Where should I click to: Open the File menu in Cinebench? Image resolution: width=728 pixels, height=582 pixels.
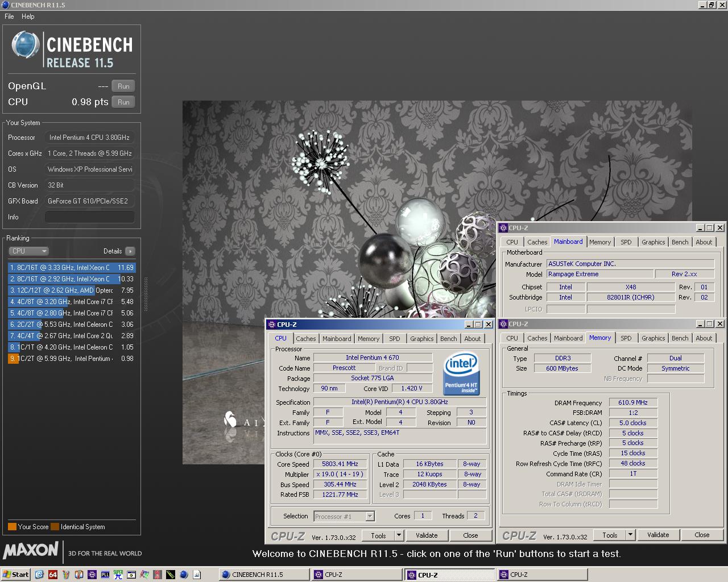[10, 16]
